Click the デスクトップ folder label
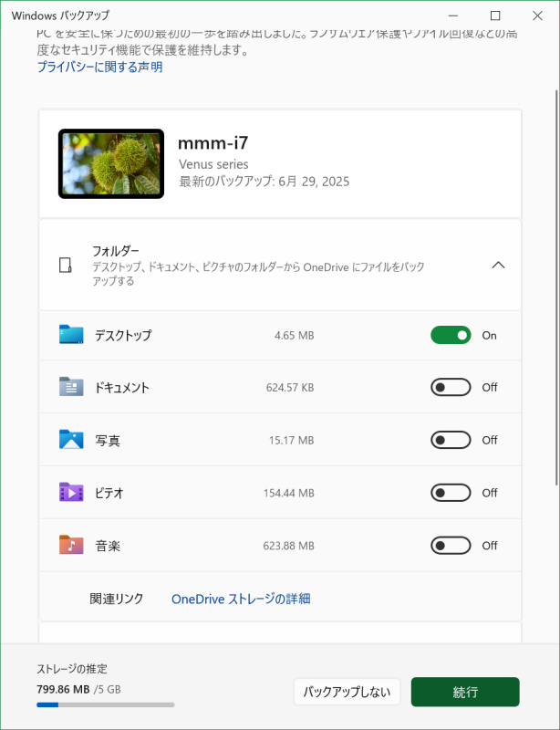The width and height of the screenshot is (560, 730). point(123,335)
